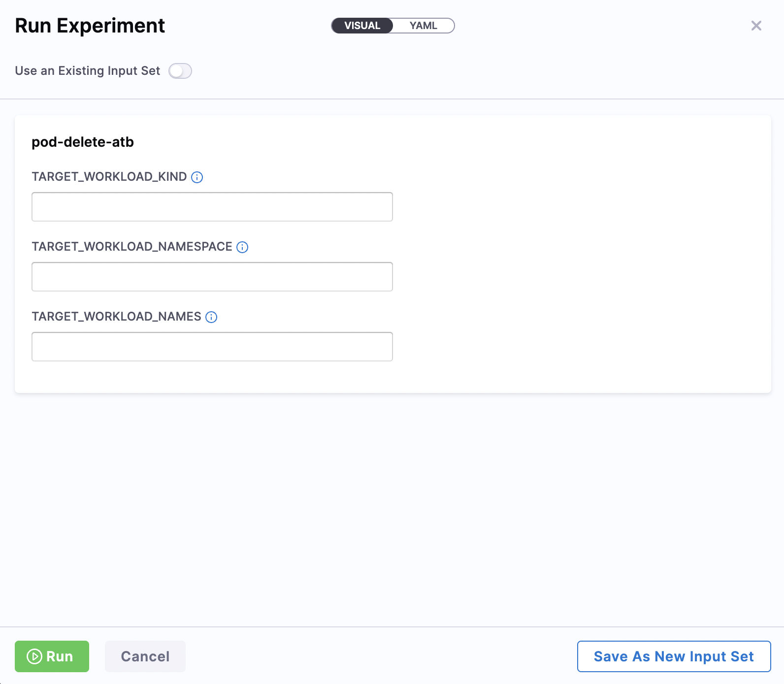This screenshot has width=784, height=684.
Task: Cancel the experiment run
Action: pos(145,656)
